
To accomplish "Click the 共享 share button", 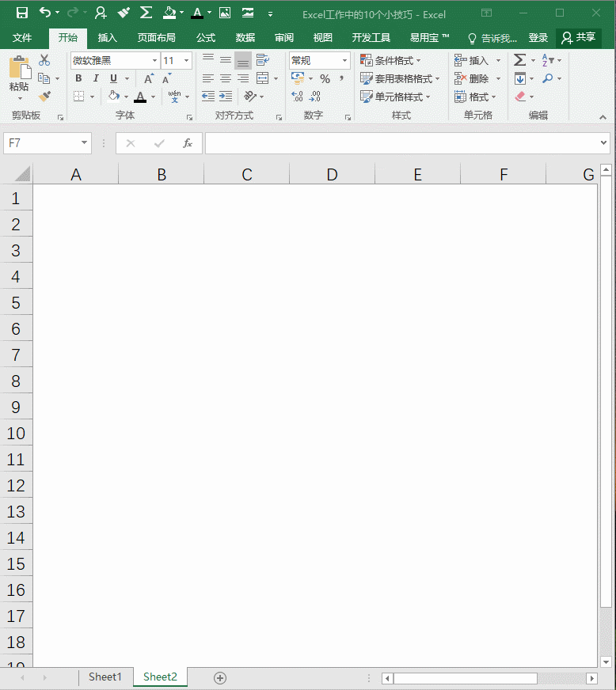I will [x=578, y=38].
